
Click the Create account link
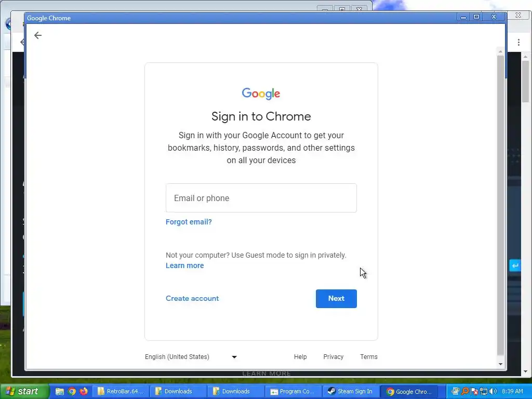(192, 298)
